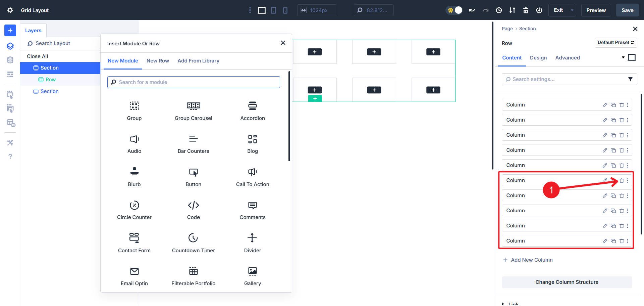Switch to the Design tab
This screenshot has height=306, width=644.
538,58
